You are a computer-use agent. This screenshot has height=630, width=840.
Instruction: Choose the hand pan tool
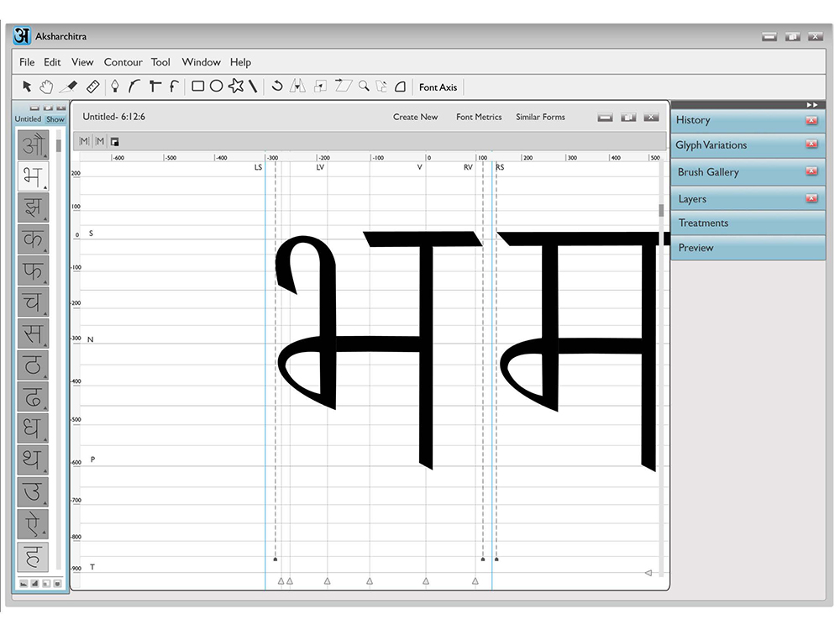[x=46, y=87]
